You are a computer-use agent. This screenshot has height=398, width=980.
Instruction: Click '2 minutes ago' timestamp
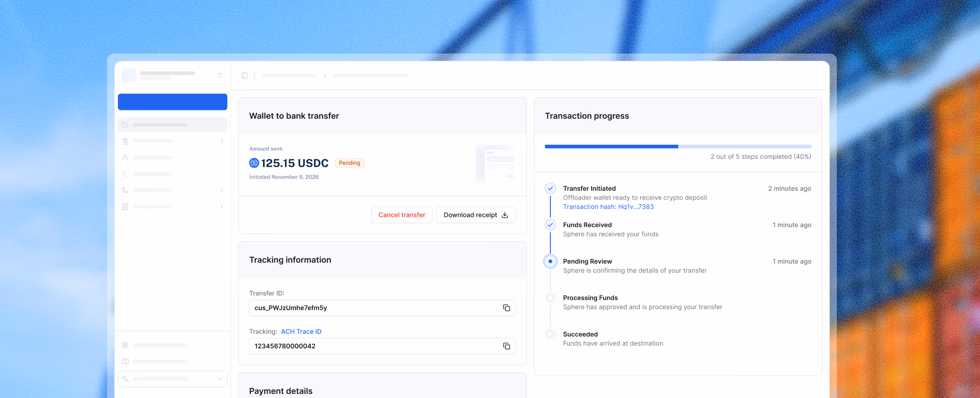coord(790,189)
